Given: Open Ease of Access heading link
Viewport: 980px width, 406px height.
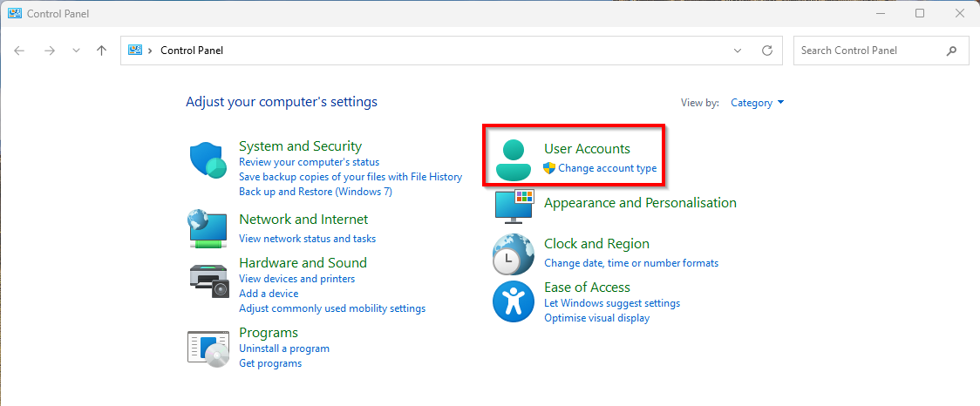Looking at the screenshot, I should [588, 288].
